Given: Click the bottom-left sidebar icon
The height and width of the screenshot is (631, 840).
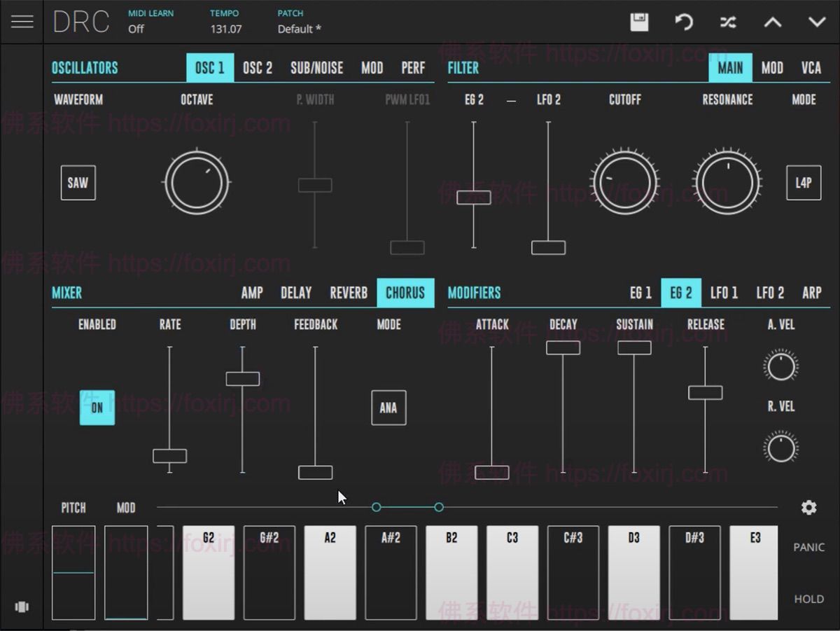Looking at the screenshot, I should 22,607.
